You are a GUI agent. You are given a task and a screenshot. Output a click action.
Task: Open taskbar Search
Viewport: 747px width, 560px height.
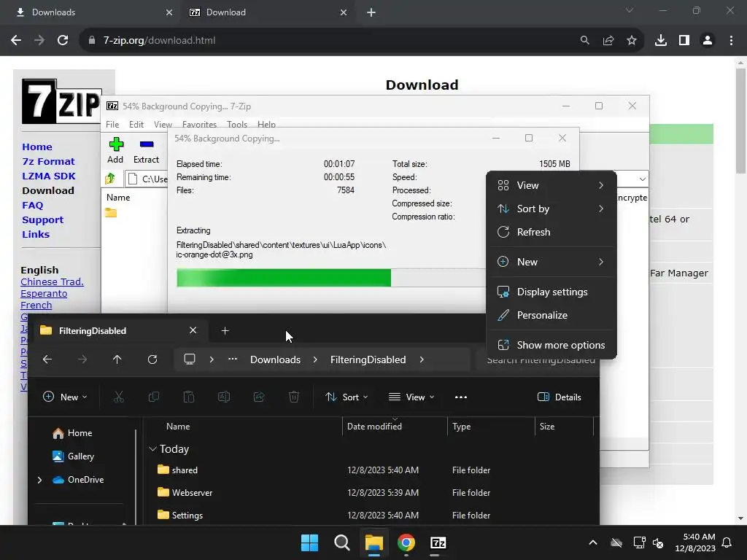(x=342, y=542)
